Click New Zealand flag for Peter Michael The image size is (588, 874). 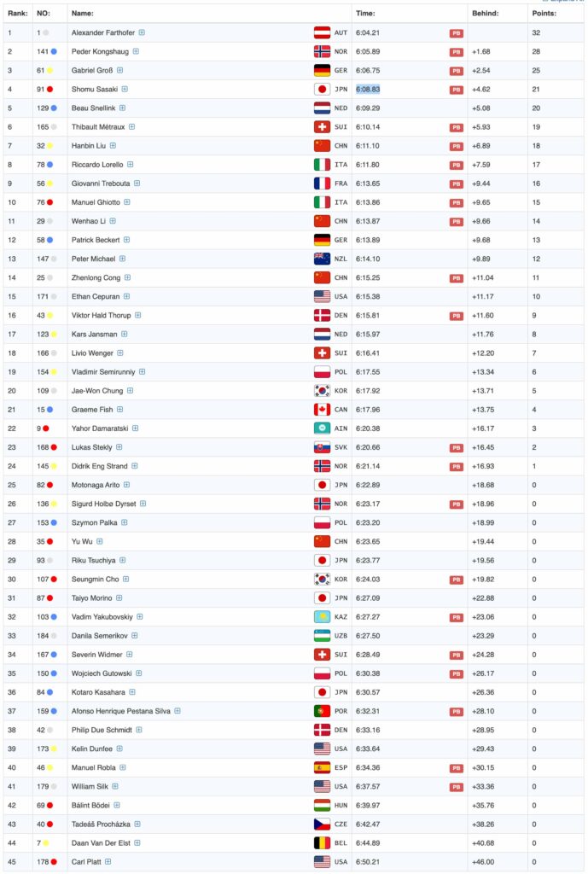(322, 259)
